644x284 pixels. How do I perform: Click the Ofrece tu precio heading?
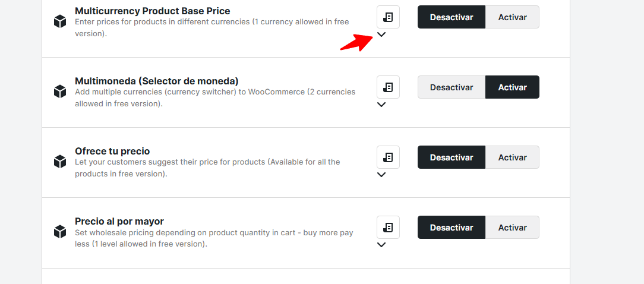click(x=112, y=151)
